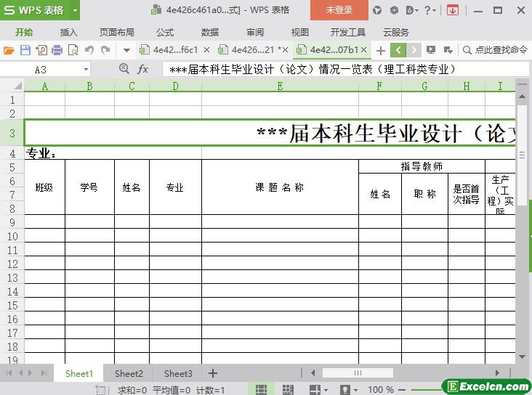Expand the Name Box dropdown arrow
The image size is (532, 395).
pos(86,69)
